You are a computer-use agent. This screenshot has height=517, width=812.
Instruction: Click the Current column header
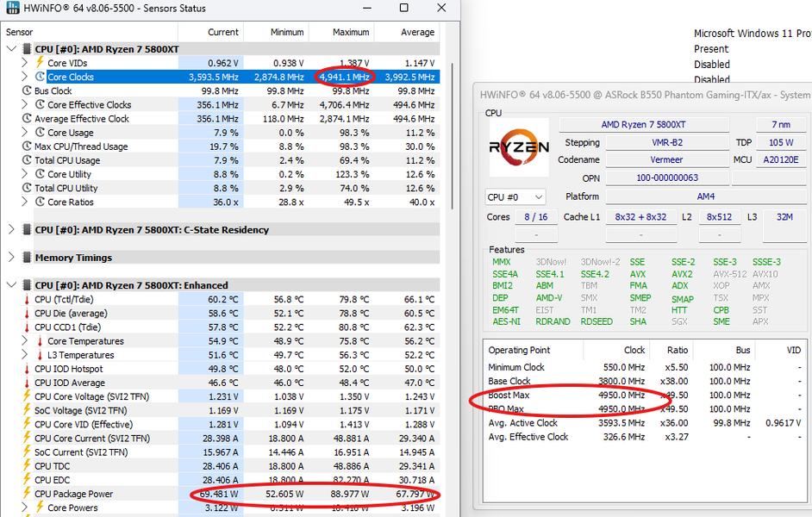[211, 32]
